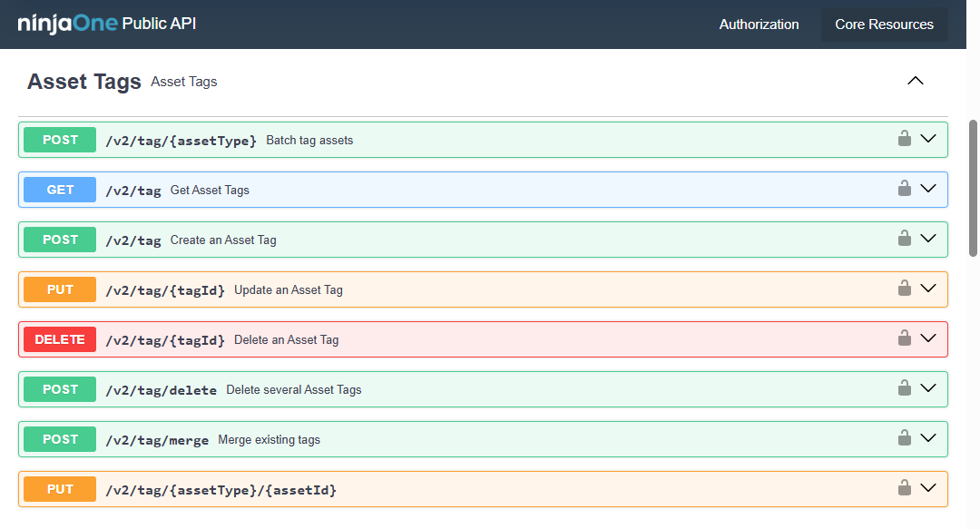This screenshot has height=529, width=980.
Task: Collapse the Asset Tags section
Action: [x=915, y=80]
